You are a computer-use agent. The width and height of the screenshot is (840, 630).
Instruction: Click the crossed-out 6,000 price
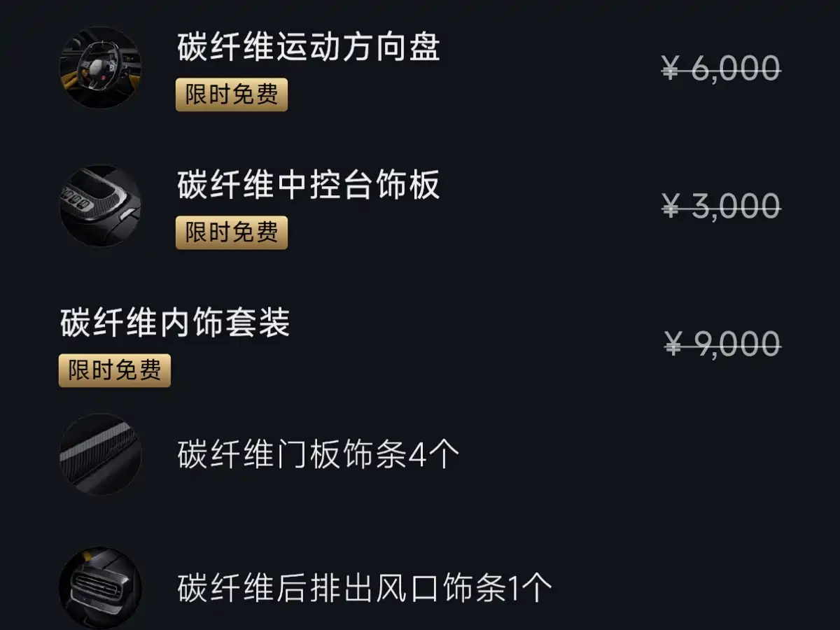tap(735, 69)
